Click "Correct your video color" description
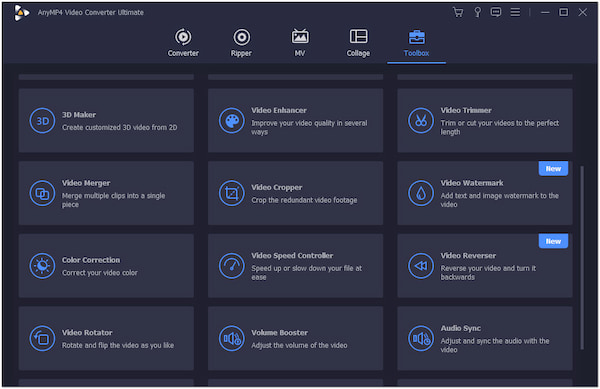Screen dimensions: 600x389 click(x=99, y=273)
